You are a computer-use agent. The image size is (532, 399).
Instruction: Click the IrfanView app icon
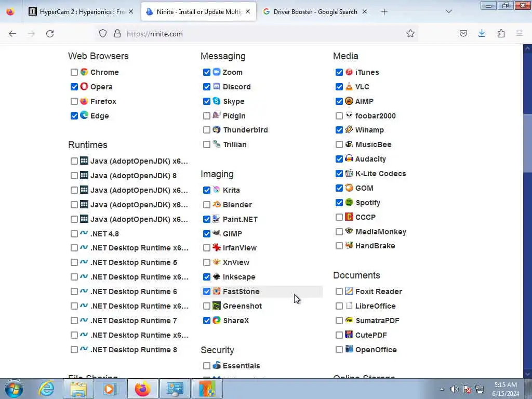pyautogui.click(x=217, y=248)
